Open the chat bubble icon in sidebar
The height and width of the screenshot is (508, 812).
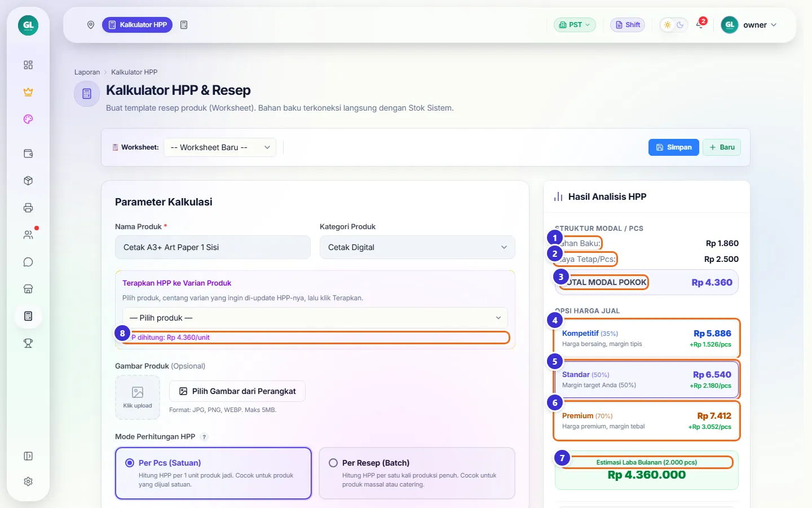[28, 262]
